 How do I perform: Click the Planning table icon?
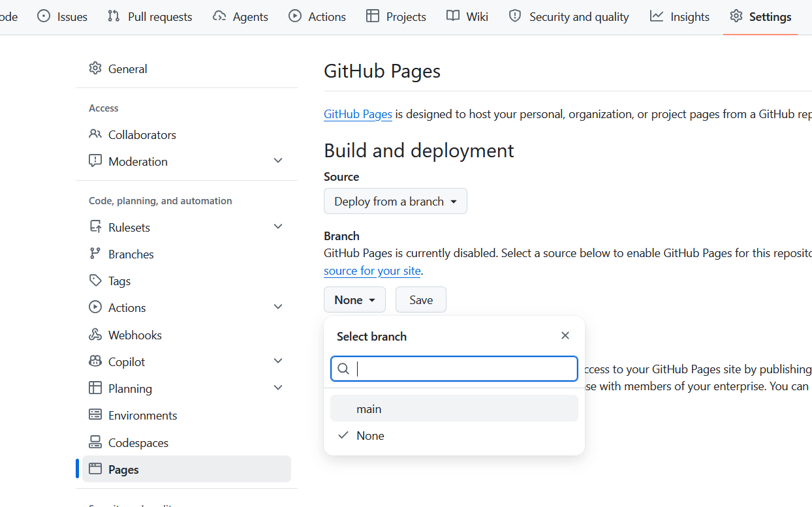coord(95,388)
